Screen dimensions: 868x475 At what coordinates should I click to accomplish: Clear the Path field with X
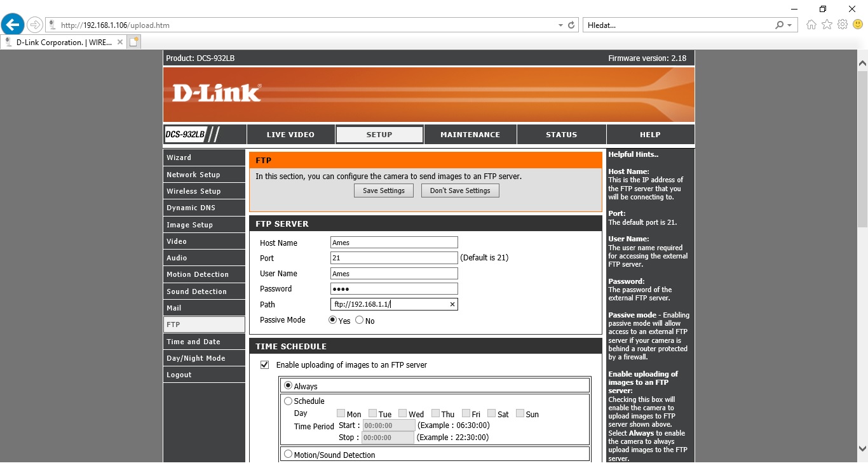[x=452, y=305]
